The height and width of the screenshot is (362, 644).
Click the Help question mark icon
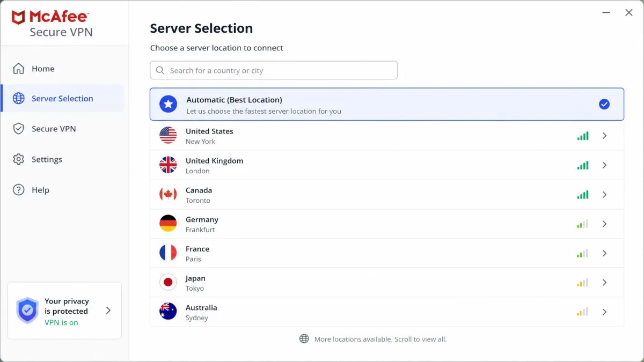19,190
